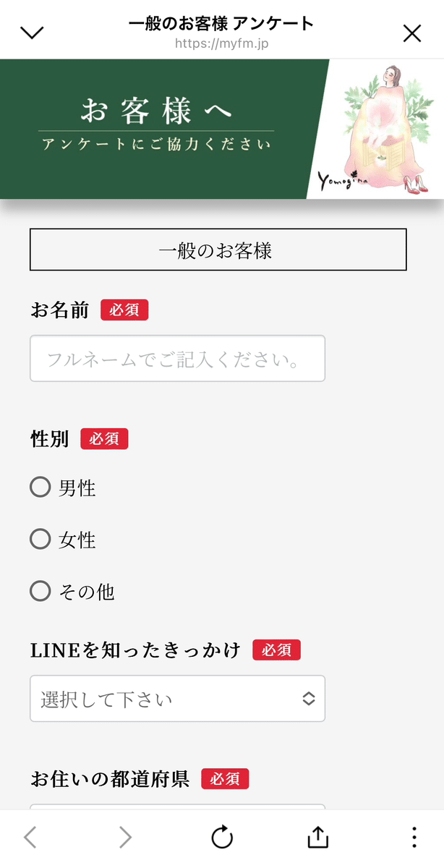Open the 選択して下さい selection list
Viewport: 444px width, 868px height.
pyautogui.click(x=177, y=699)
